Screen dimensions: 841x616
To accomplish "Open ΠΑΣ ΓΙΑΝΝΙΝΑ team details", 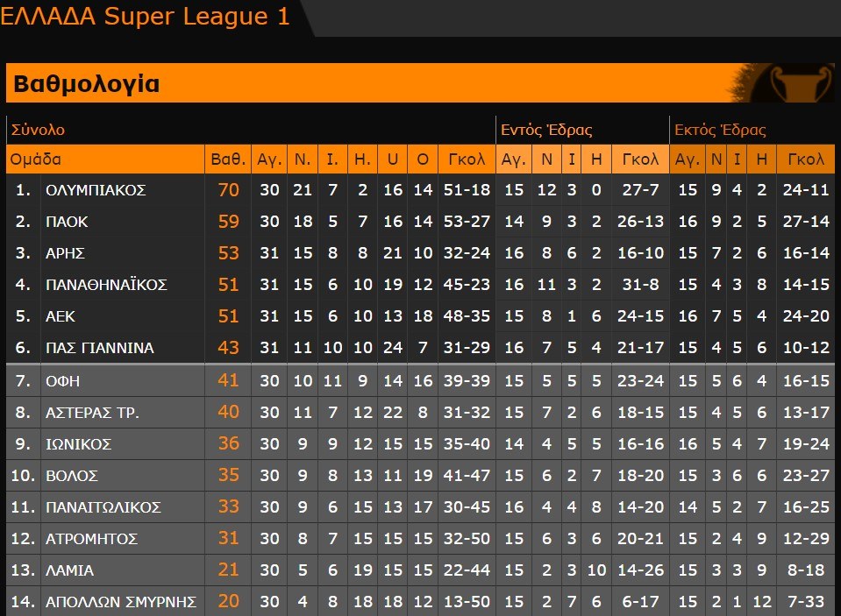I will [x=99, y=348].
